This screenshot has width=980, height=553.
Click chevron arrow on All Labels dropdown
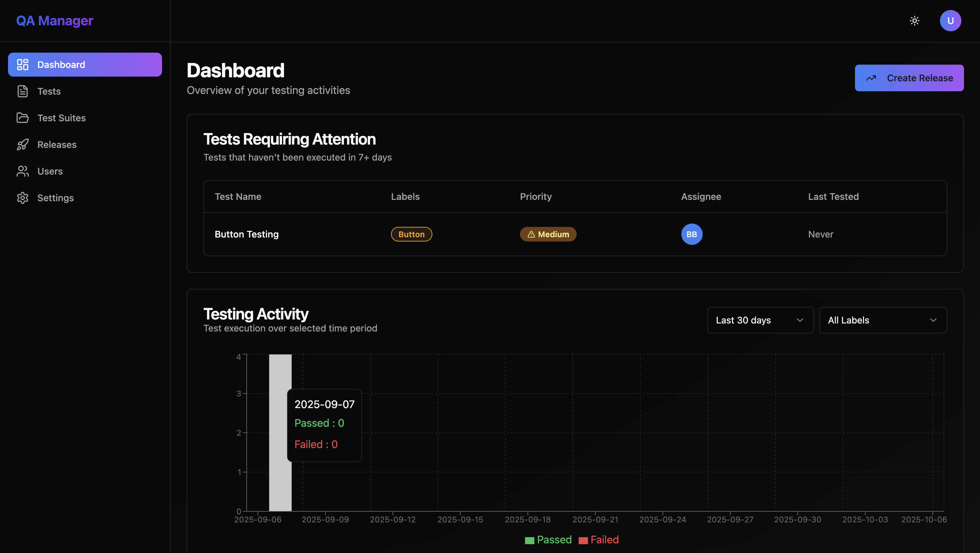coord(933,320)
